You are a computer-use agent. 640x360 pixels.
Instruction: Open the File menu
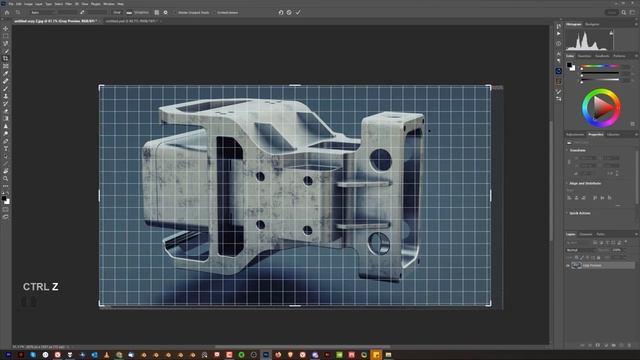pyautogui.click(x=11, y=4)
